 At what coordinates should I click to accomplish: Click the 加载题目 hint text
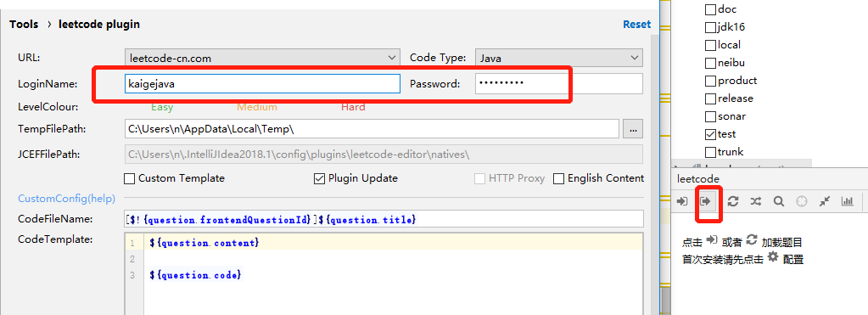point(781,243)
